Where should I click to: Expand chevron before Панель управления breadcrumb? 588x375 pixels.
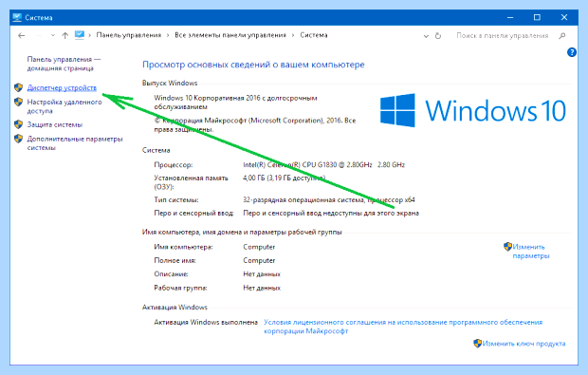click(x=90, y=36)
